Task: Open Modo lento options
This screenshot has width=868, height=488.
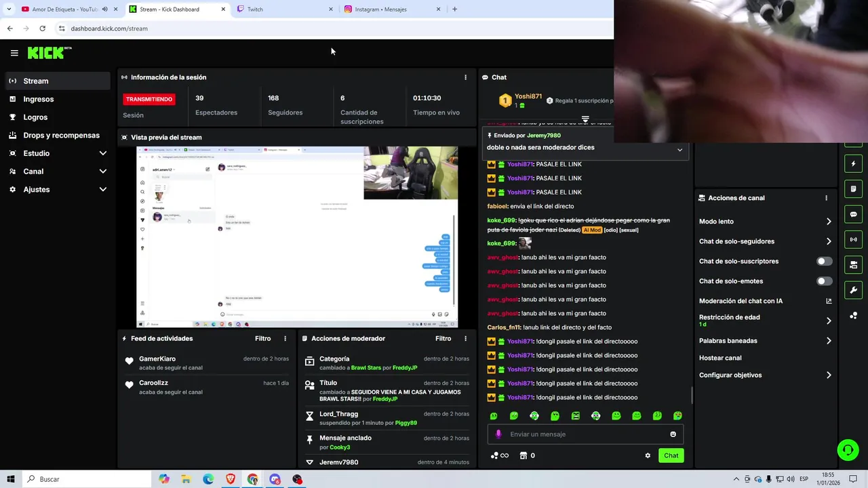Action: pos(765,222)
